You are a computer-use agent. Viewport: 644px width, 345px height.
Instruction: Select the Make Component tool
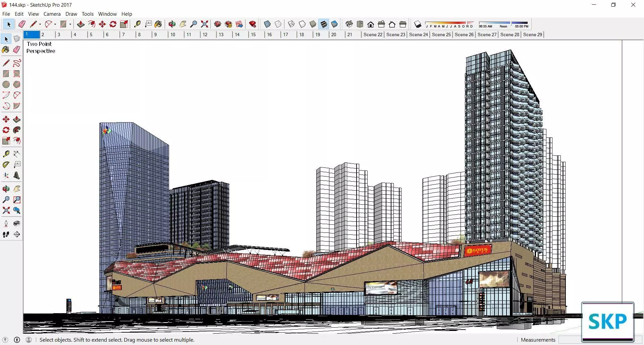point(17,39)
